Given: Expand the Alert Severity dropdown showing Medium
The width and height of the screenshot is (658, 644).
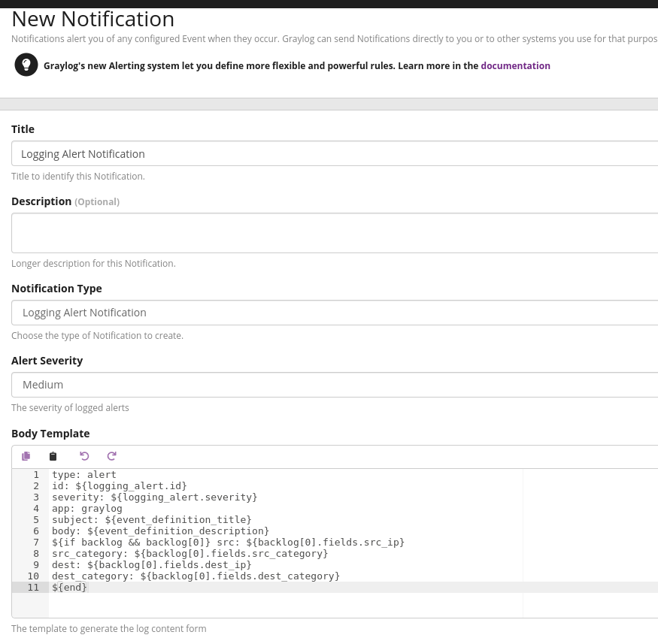Looking at the screenshot, I should (x=335, y=385).
